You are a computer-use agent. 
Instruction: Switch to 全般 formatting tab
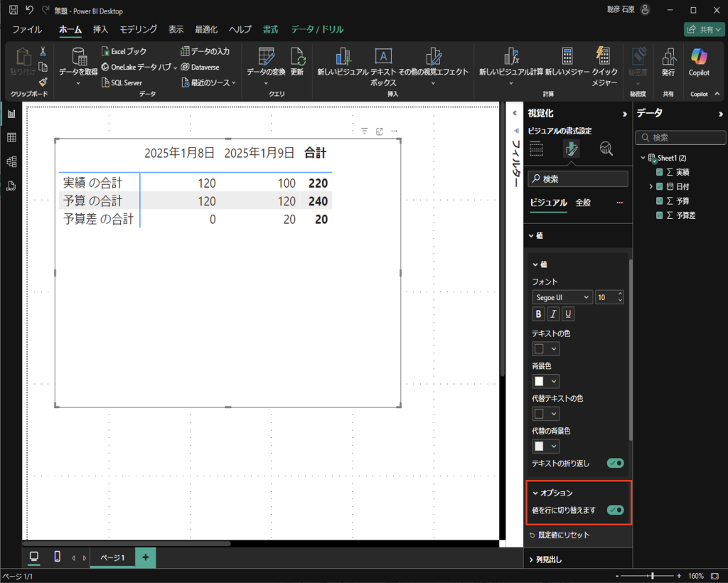[x=582, y=203]
